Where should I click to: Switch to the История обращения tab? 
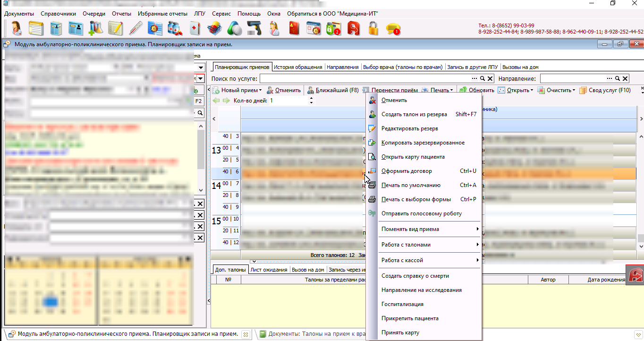click(x=298, y=67)
